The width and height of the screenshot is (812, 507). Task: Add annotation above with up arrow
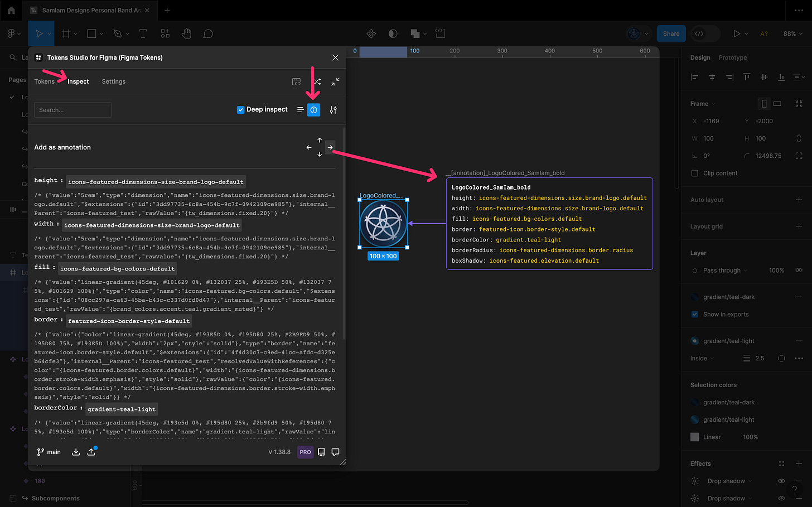[x=320, y=140]
